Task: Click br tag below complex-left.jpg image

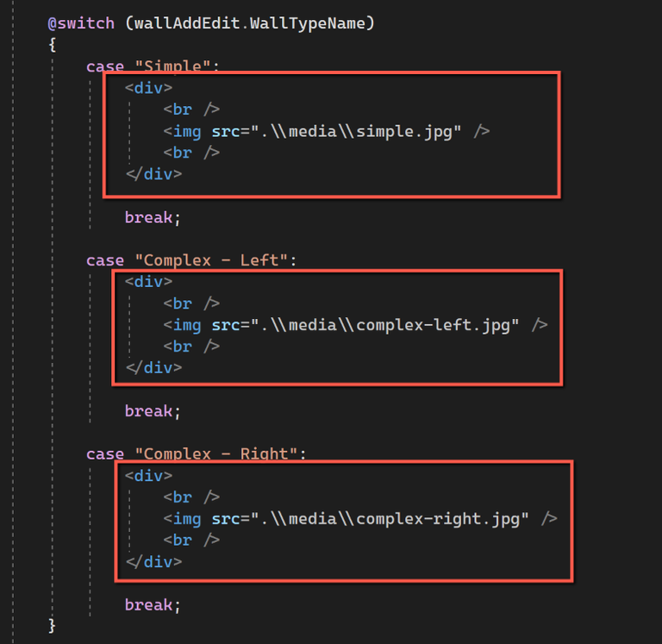Action: pyautogui.click(x=191, y=347)
